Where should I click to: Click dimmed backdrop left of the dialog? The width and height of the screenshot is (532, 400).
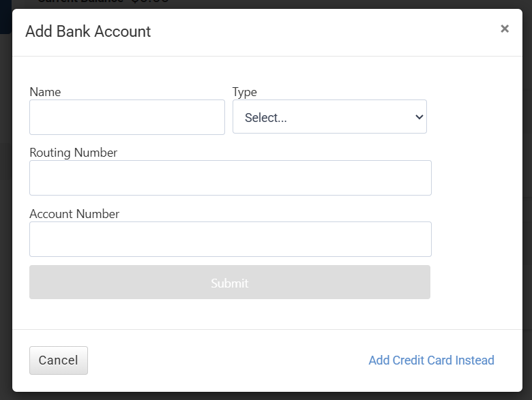[5, 204]
